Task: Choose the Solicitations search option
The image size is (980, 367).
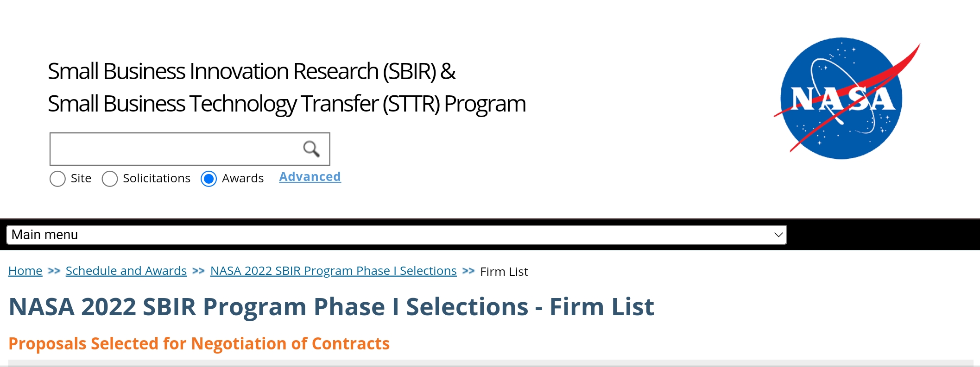Action: pos(110,179)
